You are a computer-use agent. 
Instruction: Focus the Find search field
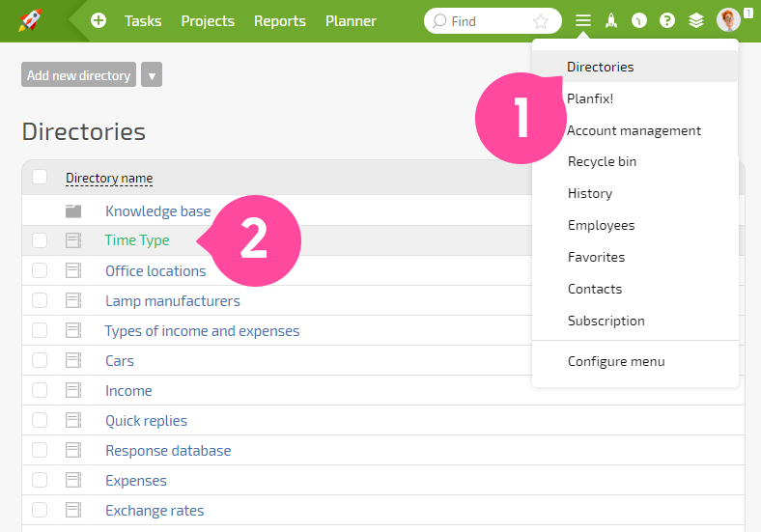[488, 21]
